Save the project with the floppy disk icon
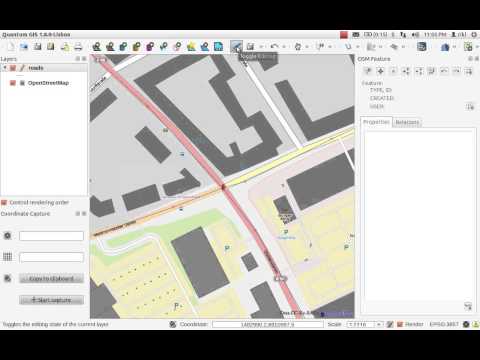The width and height of the screenshot is (480, 360). tap(37, 46)
